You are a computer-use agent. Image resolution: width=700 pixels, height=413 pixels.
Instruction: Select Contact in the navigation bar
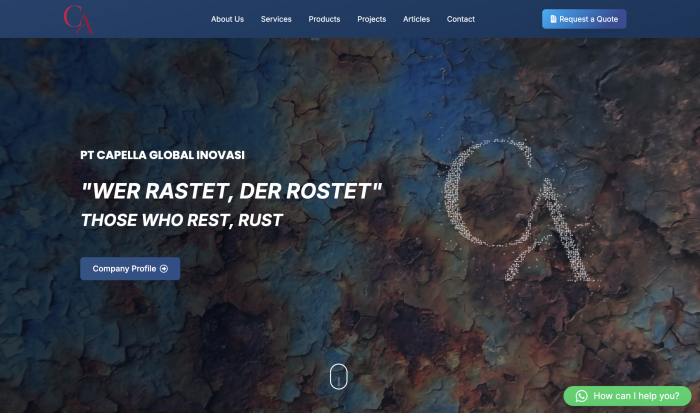[x=461, y=19]
